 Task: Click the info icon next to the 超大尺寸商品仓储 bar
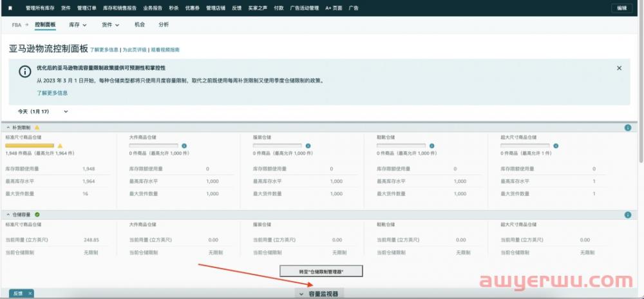(x=556, y=146)
